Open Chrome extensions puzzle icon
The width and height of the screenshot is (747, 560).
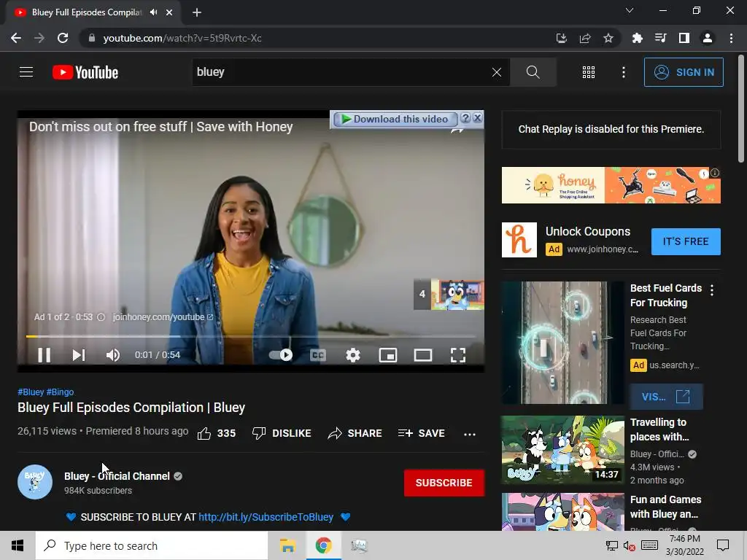[x=637, y=38]
